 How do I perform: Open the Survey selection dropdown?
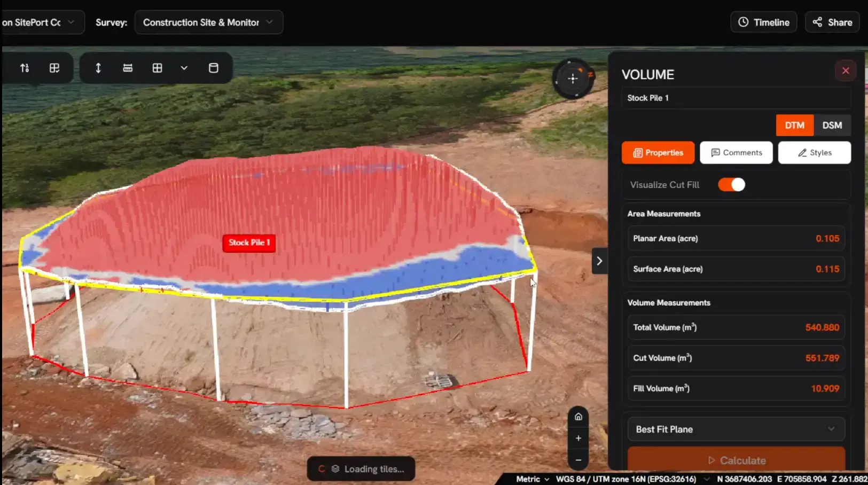pos(208,22)
